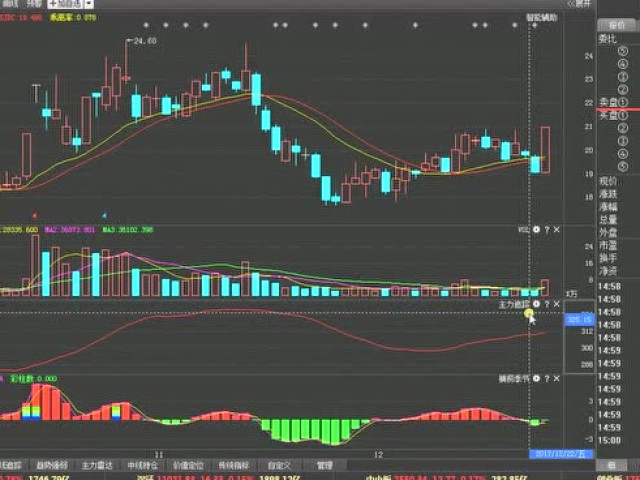The width and height of the screenshot is (640, 480).
Task: Click the first star marker above chart
Action: click(x=146, y=25)
